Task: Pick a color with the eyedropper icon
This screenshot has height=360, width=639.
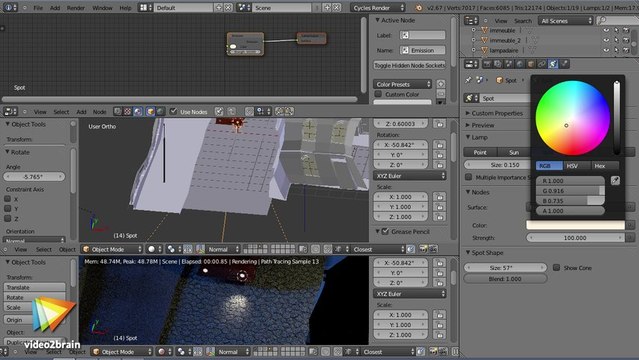Action: (615, 180)
